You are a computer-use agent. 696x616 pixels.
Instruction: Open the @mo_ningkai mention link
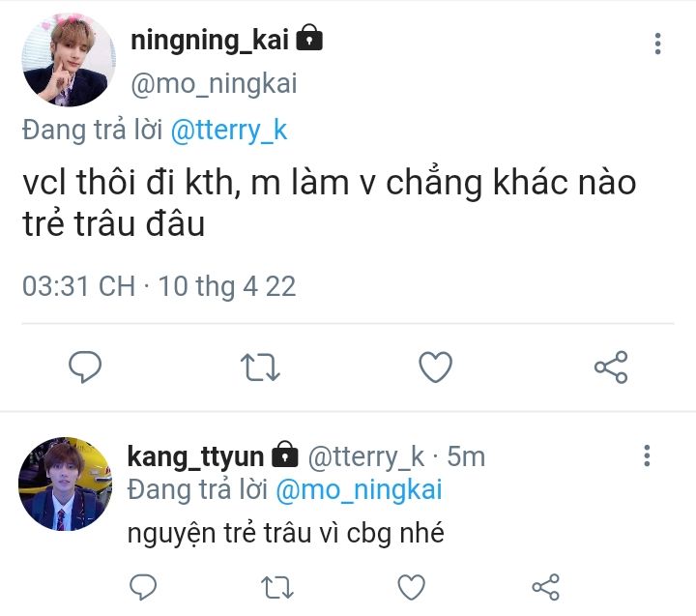359,489
